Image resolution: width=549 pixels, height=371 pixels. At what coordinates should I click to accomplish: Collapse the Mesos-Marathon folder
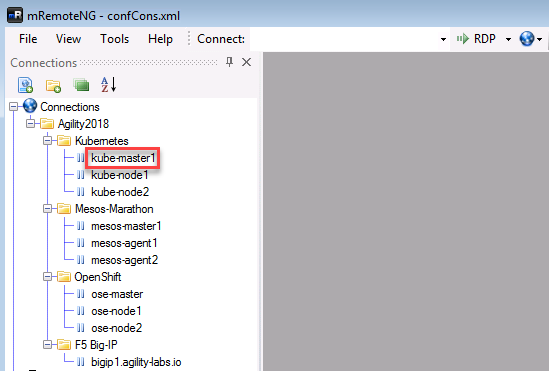pos(47,209)
